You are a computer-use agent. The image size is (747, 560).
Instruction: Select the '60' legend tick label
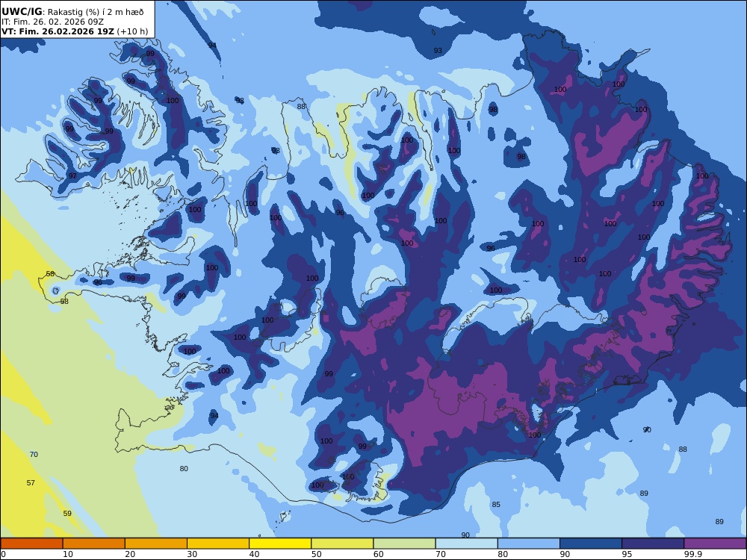(x=378, y=554)
